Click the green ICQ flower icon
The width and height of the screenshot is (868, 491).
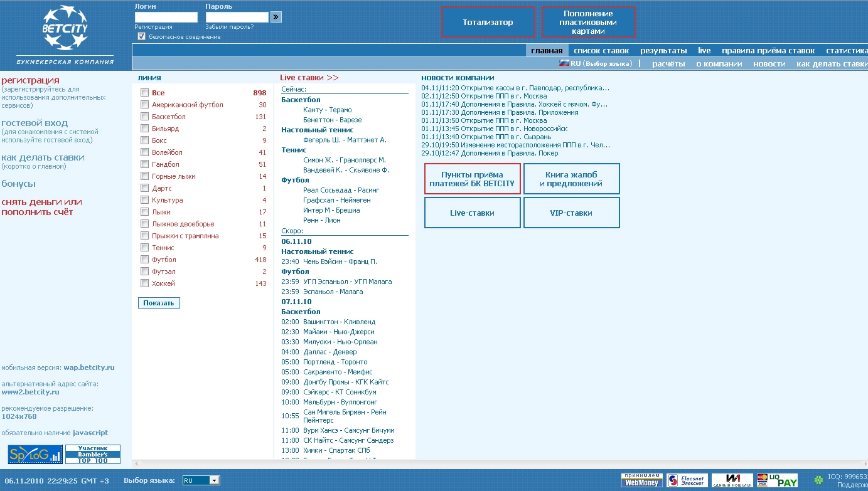818,480
